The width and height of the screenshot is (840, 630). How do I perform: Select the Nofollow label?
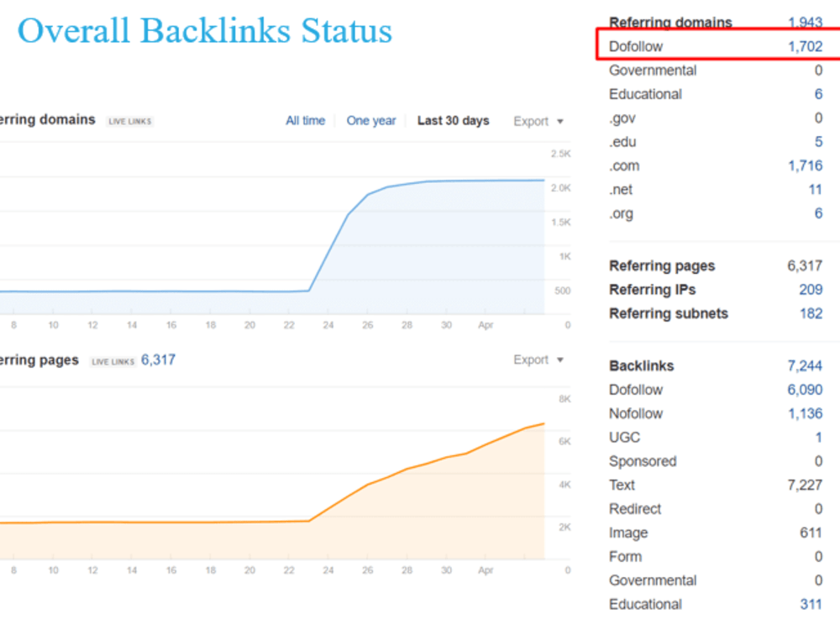pyautogui.click(x=636, y=413)
